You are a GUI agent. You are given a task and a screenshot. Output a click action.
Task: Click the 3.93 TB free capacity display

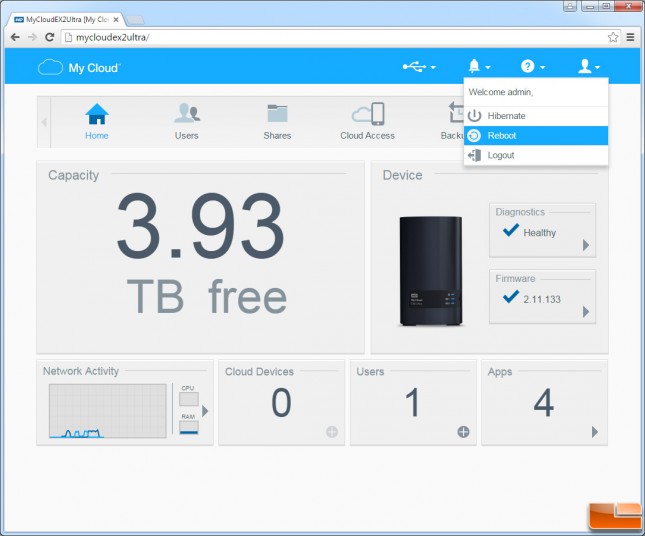201,253
